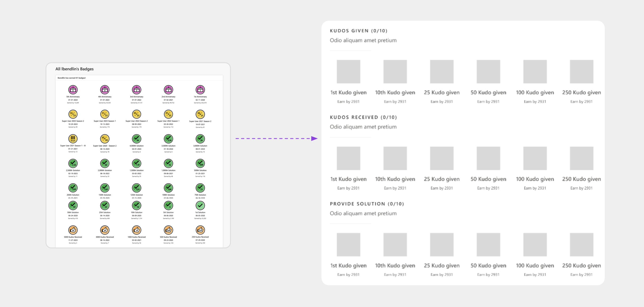Click 50 Kudo given placeholder under Kudos Received

(x=488, y=158)
